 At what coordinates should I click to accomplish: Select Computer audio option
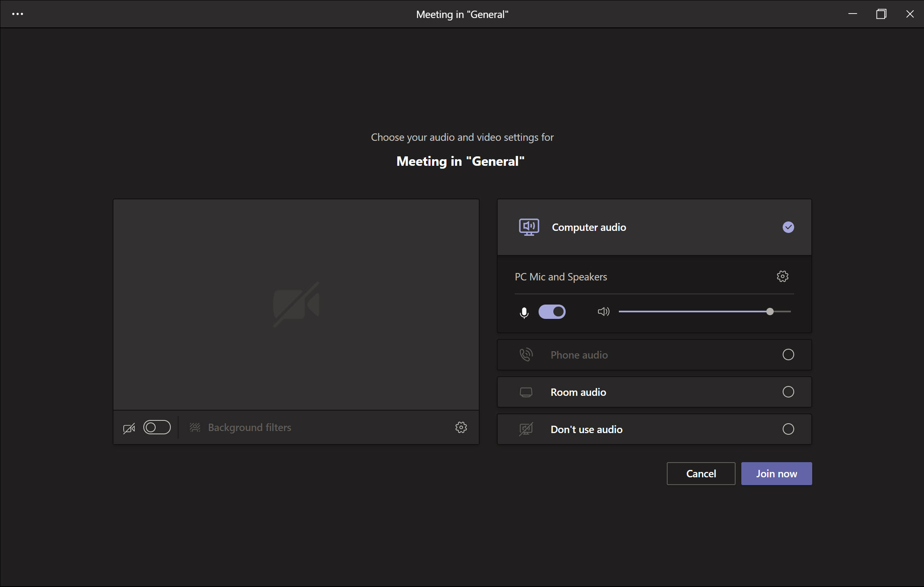(653, 227)
